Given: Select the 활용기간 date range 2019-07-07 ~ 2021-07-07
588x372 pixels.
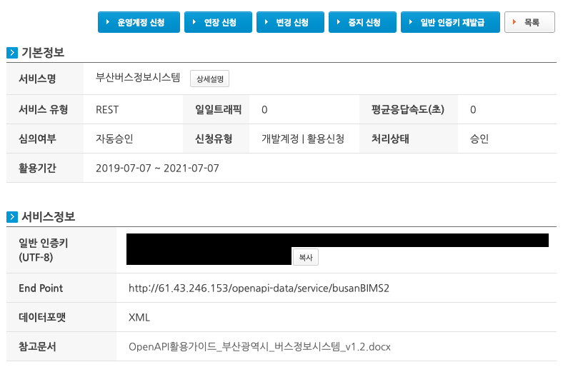Looking at the screenshot, I should click(157, 169).
